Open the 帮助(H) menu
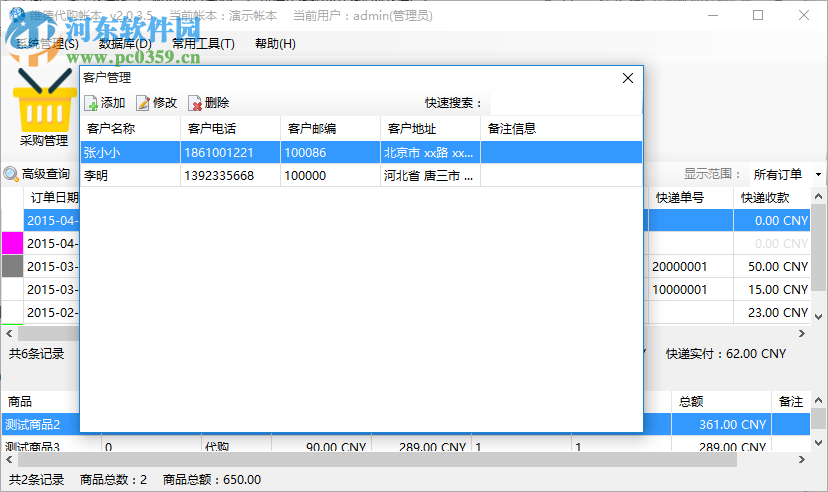828x492 pixels. tap(275, 44)
